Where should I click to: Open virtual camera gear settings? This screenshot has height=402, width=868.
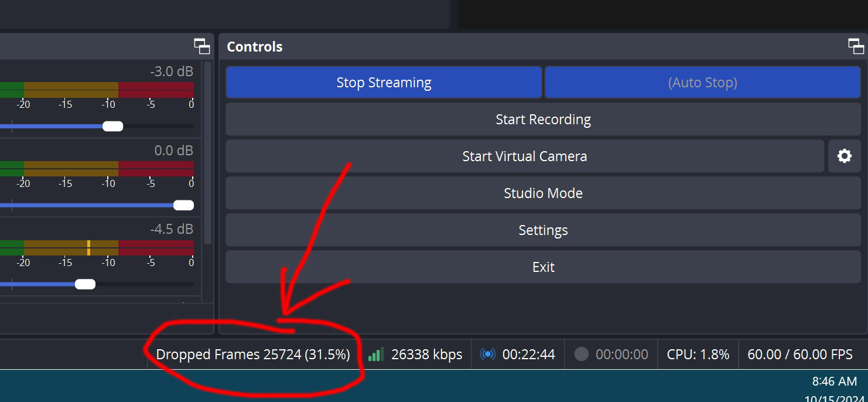point(844,156)
